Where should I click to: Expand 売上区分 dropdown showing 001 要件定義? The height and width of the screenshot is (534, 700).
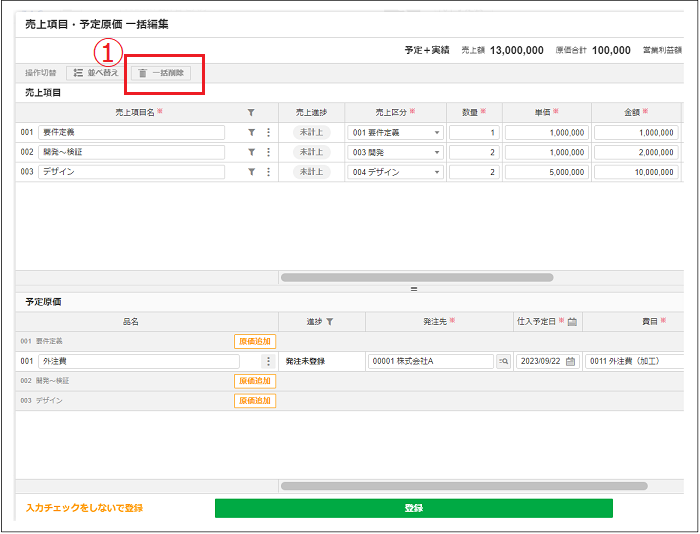coord(437,132)
